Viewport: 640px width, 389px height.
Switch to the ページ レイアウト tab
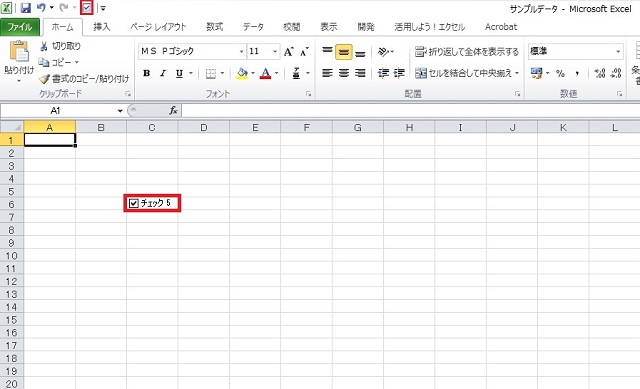point(158,27)
